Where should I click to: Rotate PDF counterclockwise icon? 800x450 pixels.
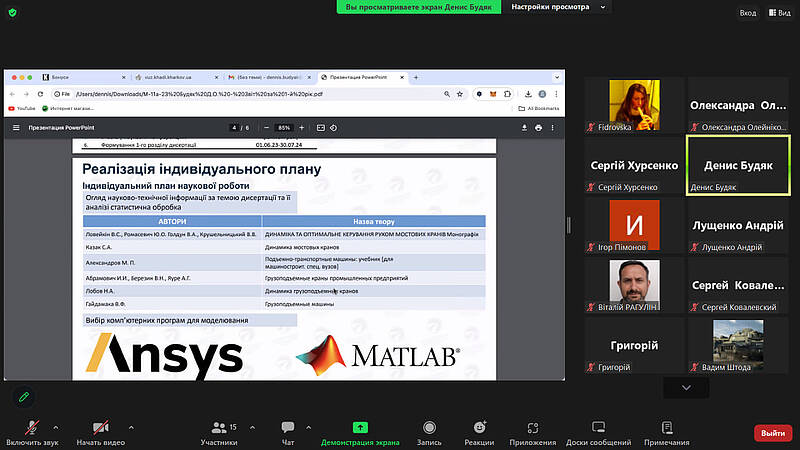(334, 128)
